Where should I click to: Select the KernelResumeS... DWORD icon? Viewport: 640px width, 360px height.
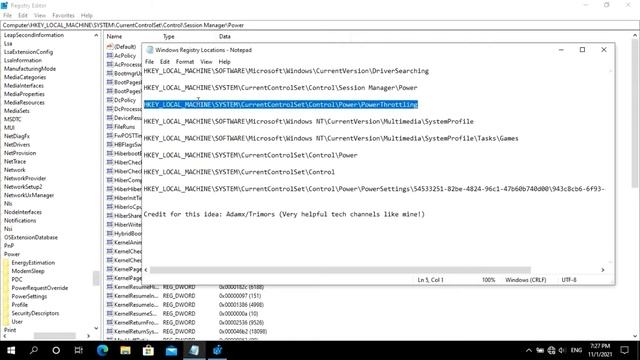click(x=109, y=313)
